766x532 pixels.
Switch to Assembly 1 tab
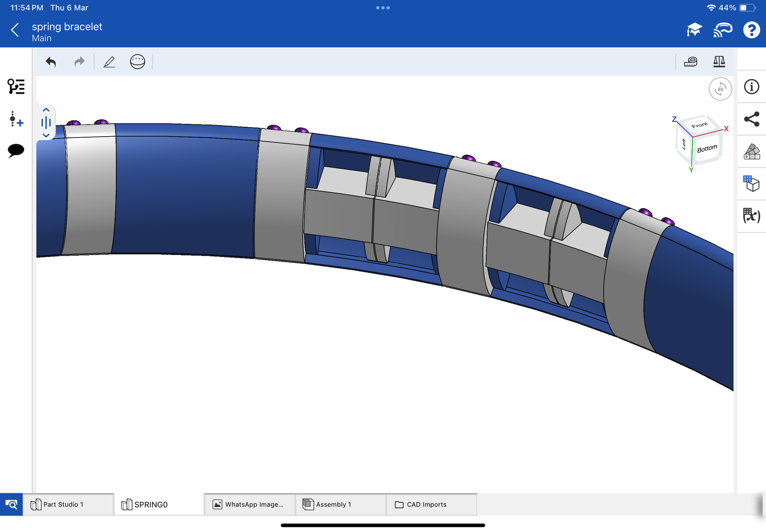(x=333, y=504)
